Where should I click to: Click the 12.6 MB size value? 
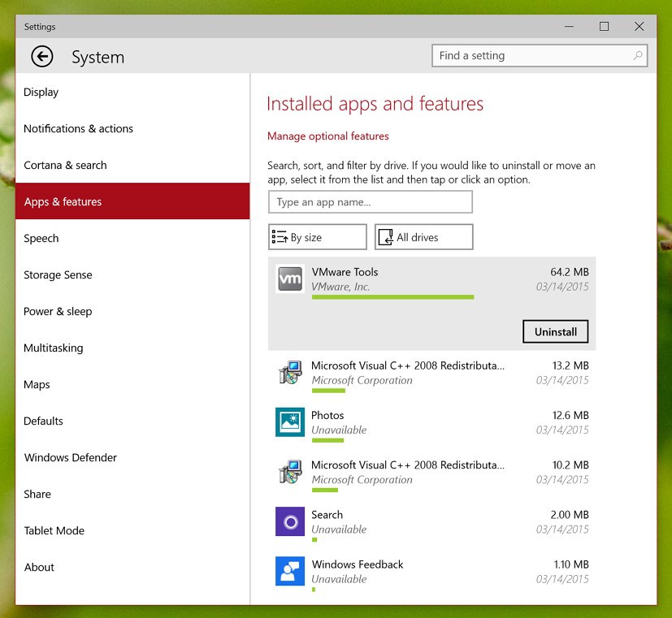pyautogui.click(x=570, y=415)
